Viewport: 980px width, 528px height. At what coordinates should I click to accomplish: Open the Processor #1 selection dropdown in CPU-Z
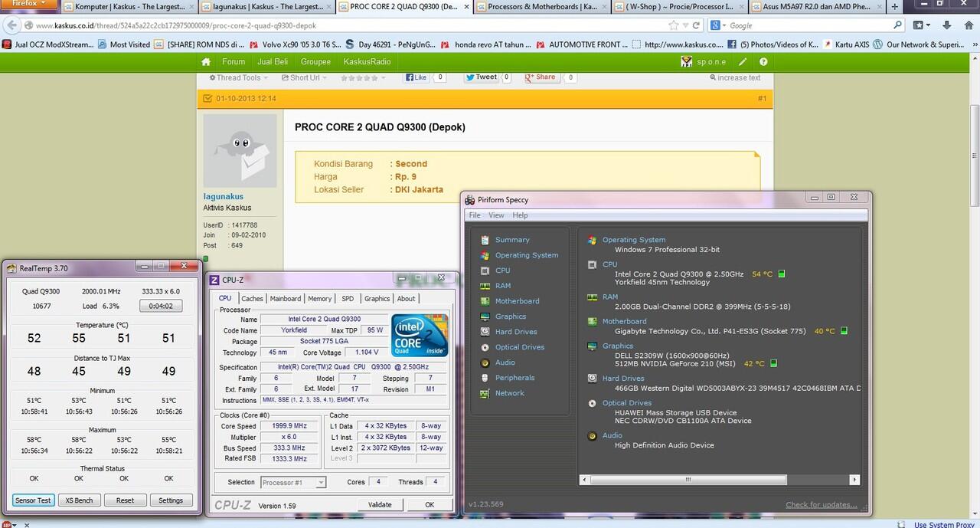293,482
